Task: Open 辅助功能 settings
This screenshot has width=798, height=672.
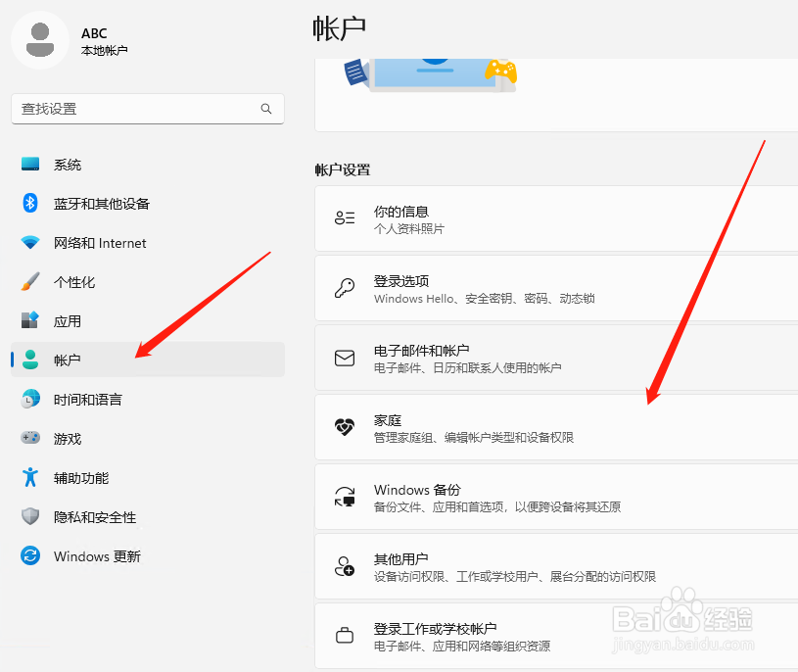Action: (x=148, y=478)
